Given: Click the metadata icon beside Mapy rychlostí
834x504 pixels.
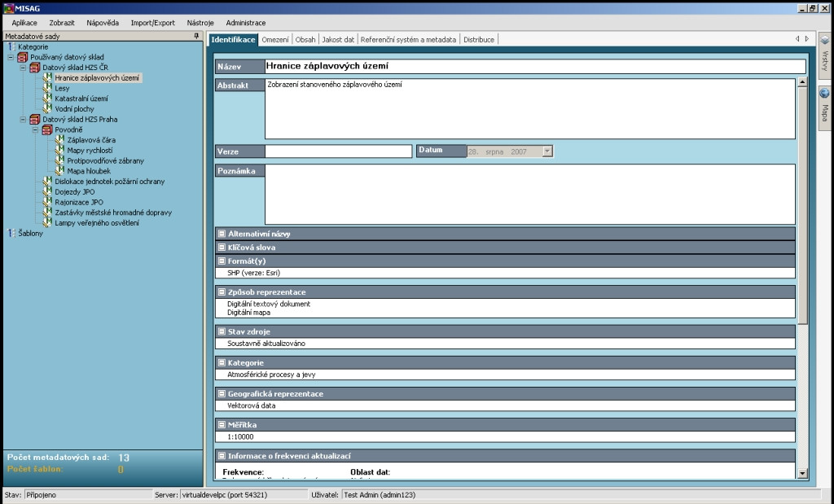Looking at the screenshot, I should (59, 150).
